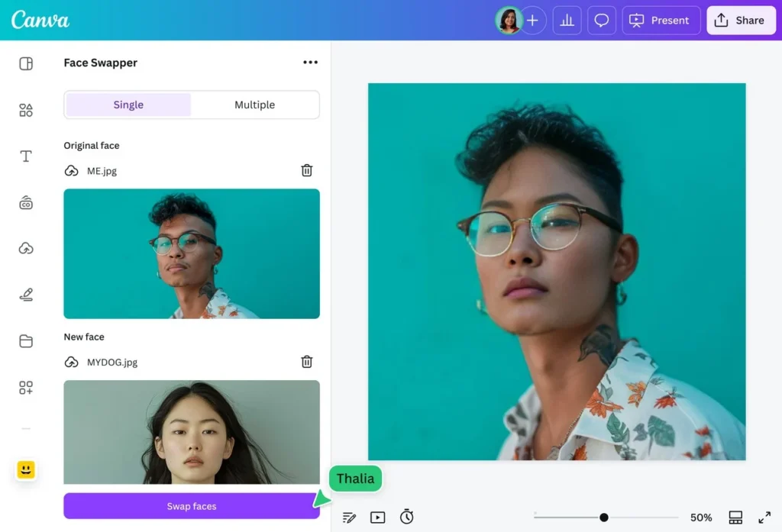This screenshot has height=532, width=782.
Task: Open the Projects folder icon
Action: coord(25,343)
